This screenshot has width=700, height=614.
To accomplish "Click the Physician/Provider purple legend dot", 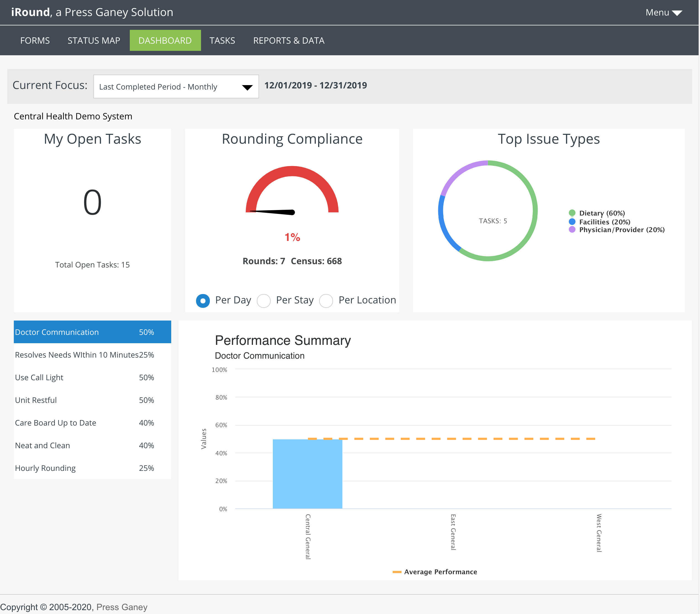I will pyautogui.click(x=572, y=230).
